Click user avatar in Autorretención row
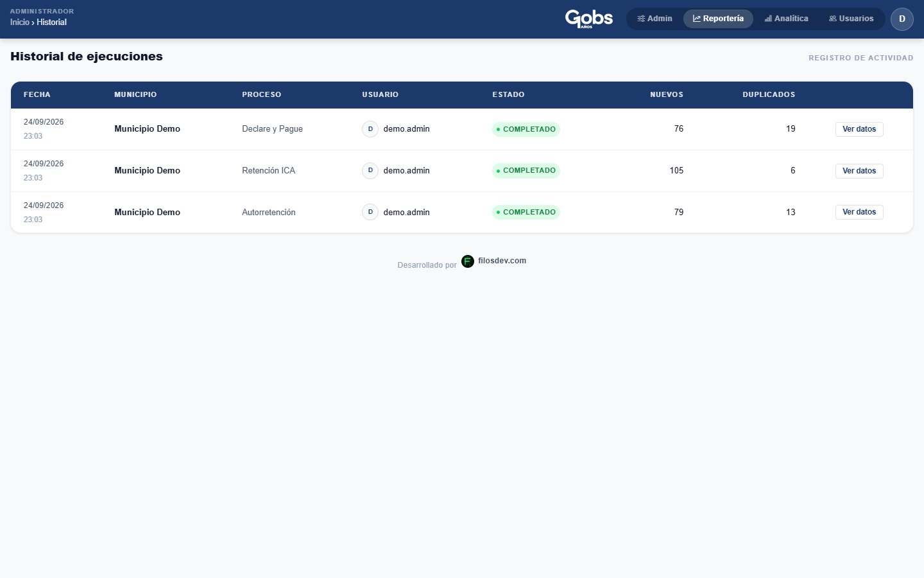 click(370, 212)
